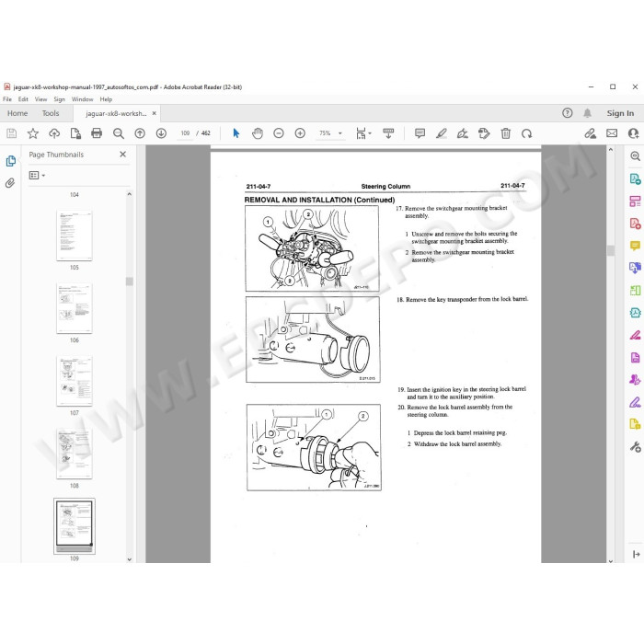Open the Help question mark icon

(x=568, y=113)
